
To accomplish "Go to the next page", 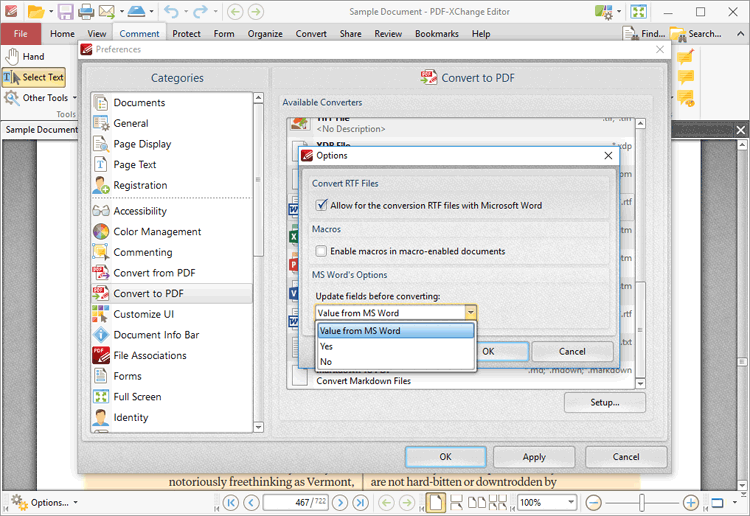I will 340,503.
